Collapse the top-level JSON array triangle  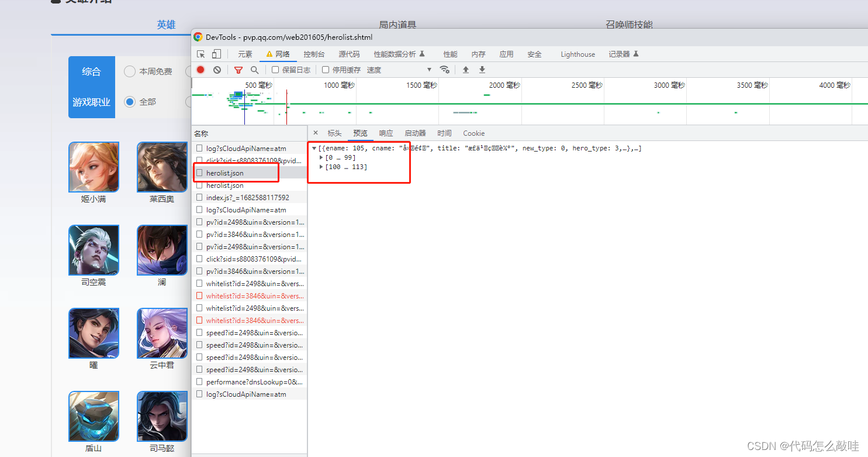[x=314, y=149]
